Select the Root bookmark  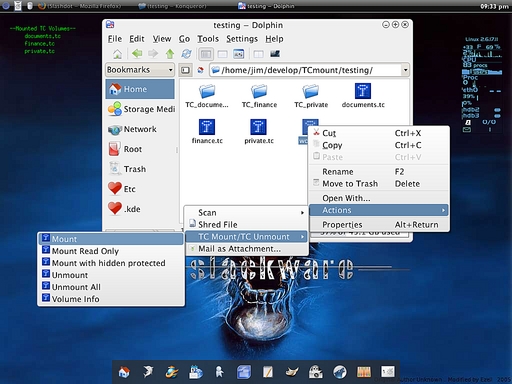click(140, 149)
